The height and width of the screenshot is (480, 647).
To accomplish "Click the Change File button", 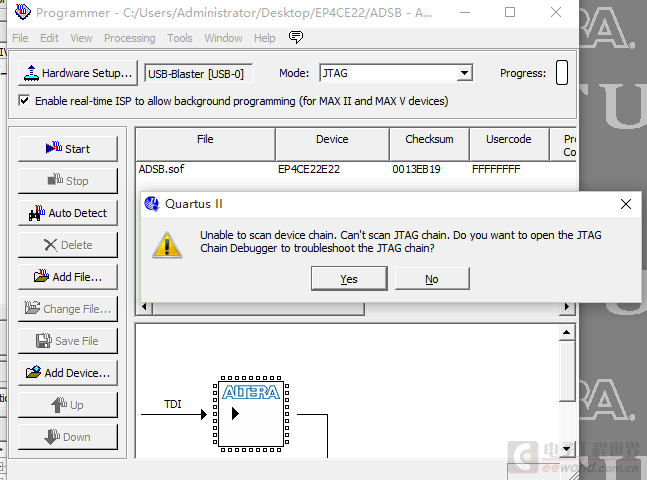I will point(68,309).
